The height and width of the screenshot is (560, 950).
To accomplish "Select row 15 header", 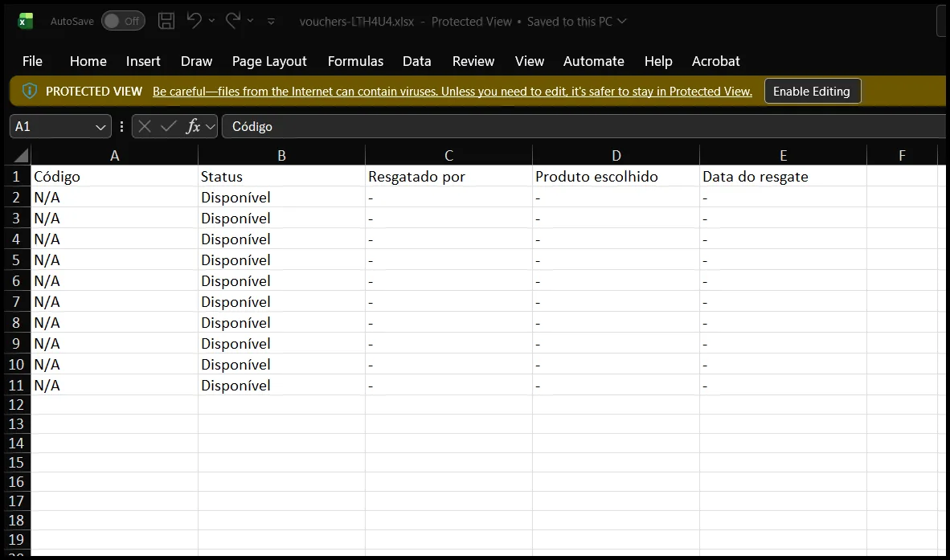I will coord(16,463).
